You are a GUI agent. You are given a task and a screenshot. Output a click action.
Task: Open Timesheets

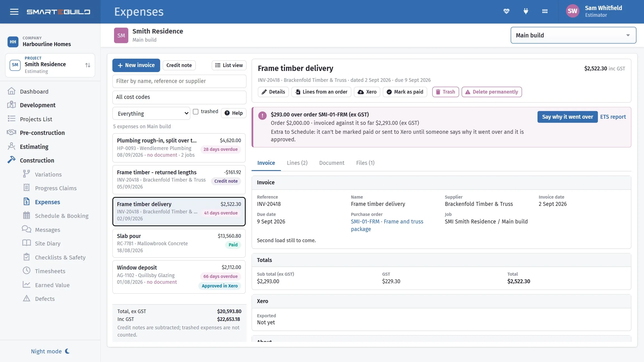50,271
